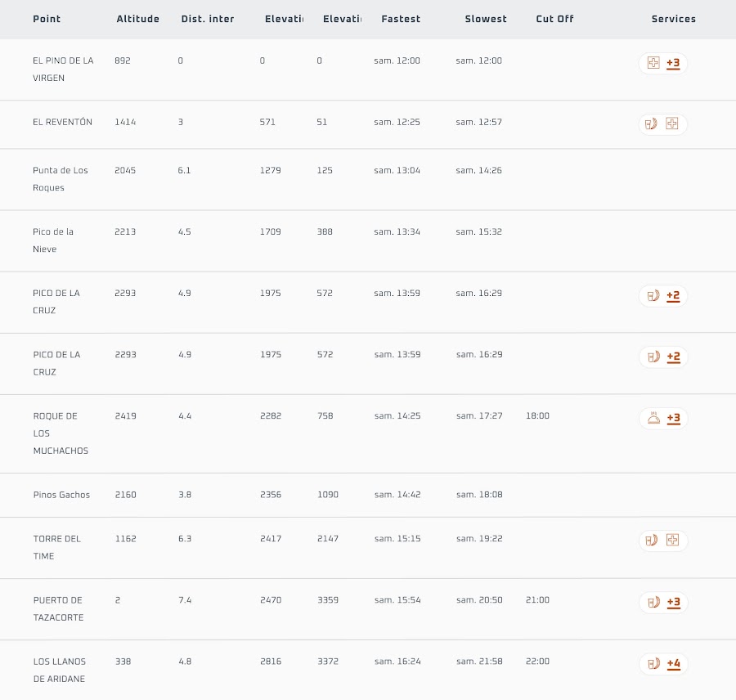Click the Point column header

47,19
